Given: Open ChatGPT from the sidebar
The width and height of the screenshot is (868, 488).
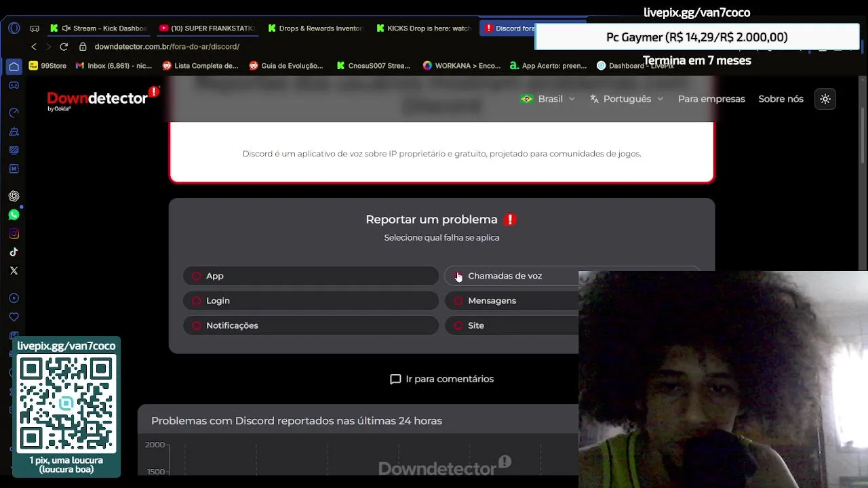Looking at the screenshot, I should pos(14,196).
